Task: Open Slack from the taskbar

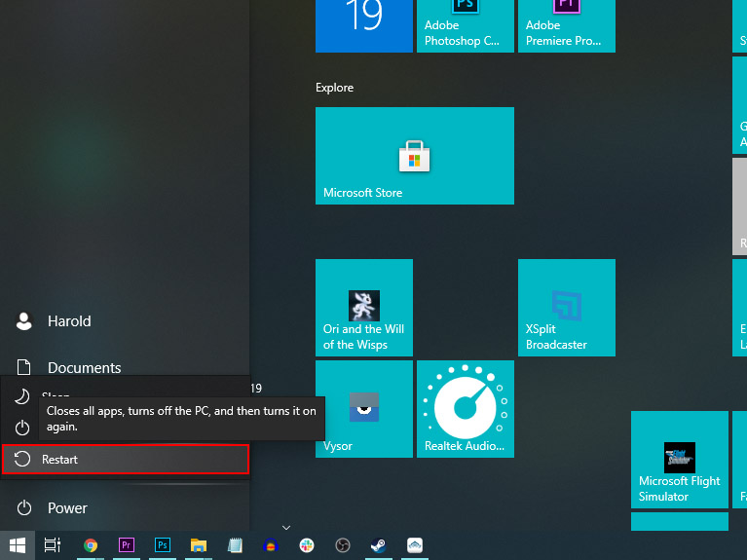Action: [x=307, y=545]
